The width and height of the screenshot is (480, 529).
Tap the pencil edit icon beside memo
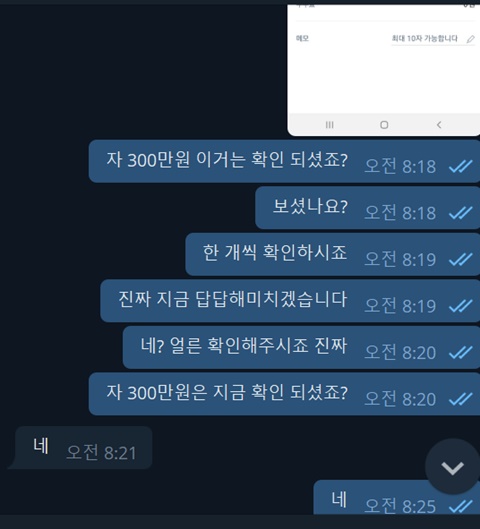point(471,39)
